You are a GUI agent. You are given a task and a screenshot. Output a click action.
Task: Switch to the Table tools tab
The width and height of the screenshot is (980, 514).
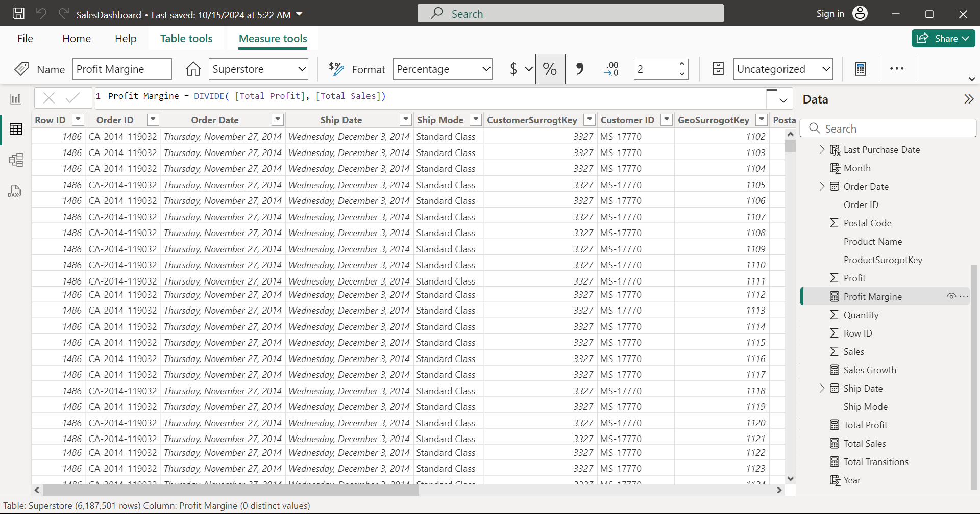pyautogui.click(x=186, y=39)
